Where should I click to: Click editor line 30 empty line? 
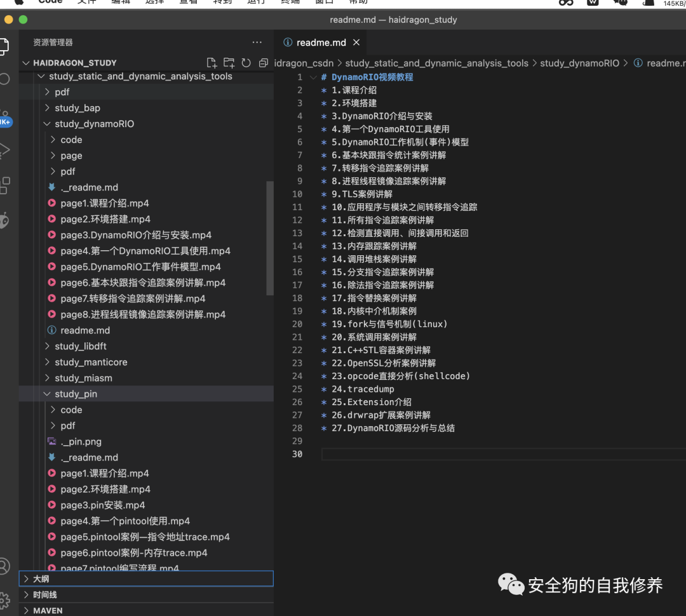pos(503,454)
